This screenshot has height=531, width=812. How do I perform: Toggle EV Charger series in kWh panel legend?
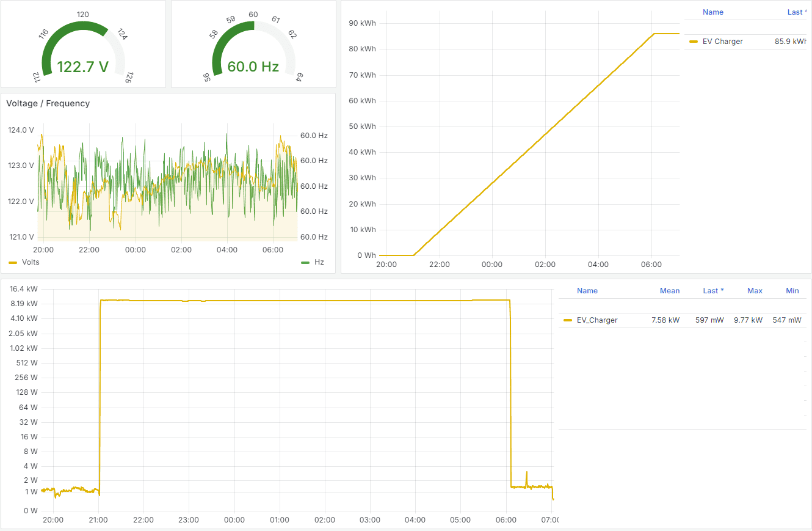point(722,42)
